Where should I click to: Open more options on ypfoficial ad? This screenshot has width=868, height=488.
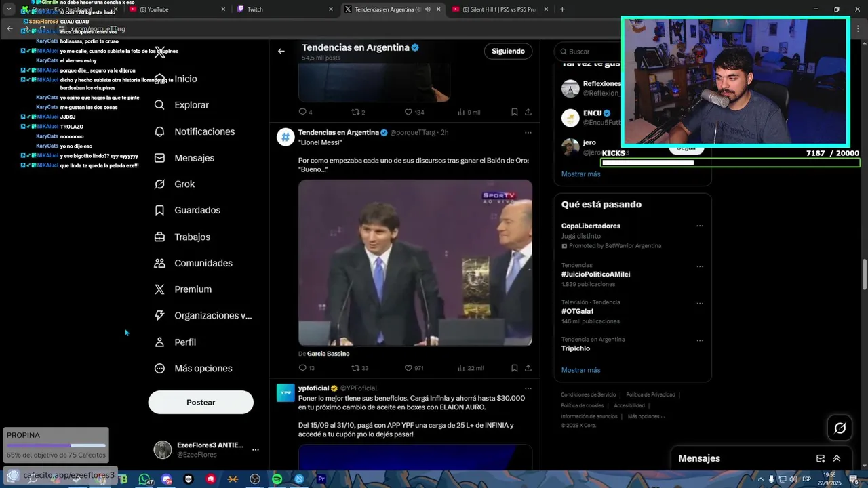(x=528, y=388)
